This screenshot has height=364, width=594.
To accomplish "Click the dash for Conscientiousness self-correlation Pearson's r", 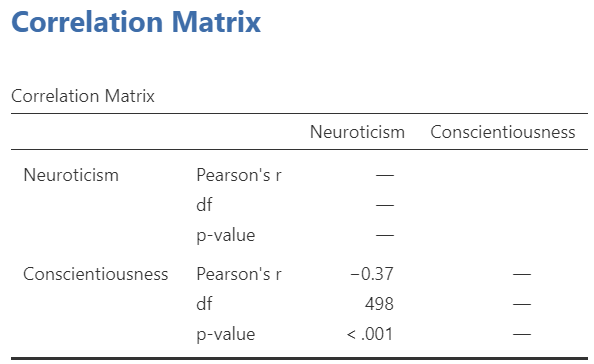I will (x=522, y=274).
